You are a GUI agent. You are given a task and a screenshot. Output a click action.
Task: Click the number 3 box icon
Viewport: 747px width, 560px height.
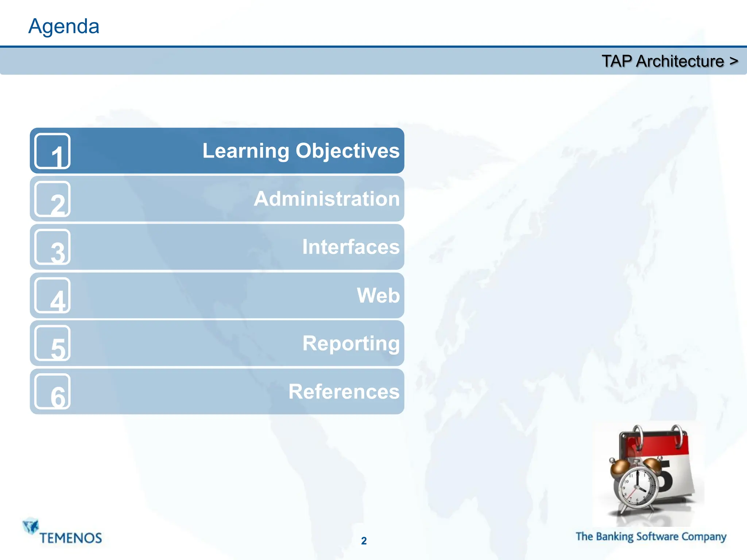tap(53, 247)
